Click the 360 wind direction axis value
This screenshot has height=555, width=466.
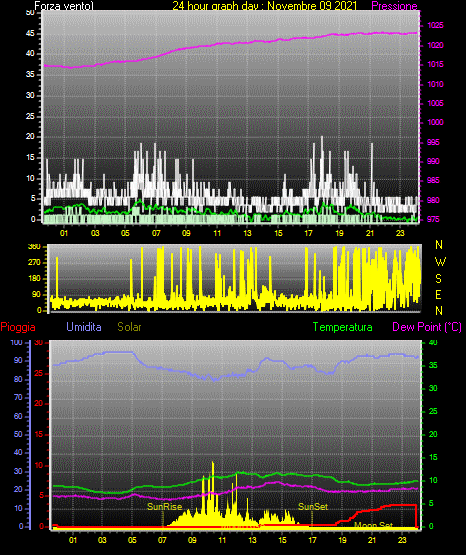(x=34, y=247)
